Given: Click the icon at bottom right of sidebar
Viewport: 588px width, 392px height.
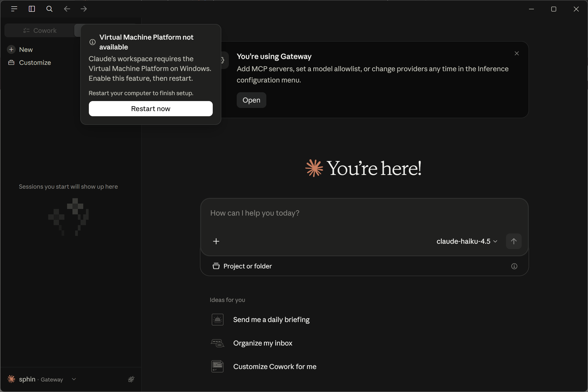Looking at the screenshot, I should click(x=131, y=379).
